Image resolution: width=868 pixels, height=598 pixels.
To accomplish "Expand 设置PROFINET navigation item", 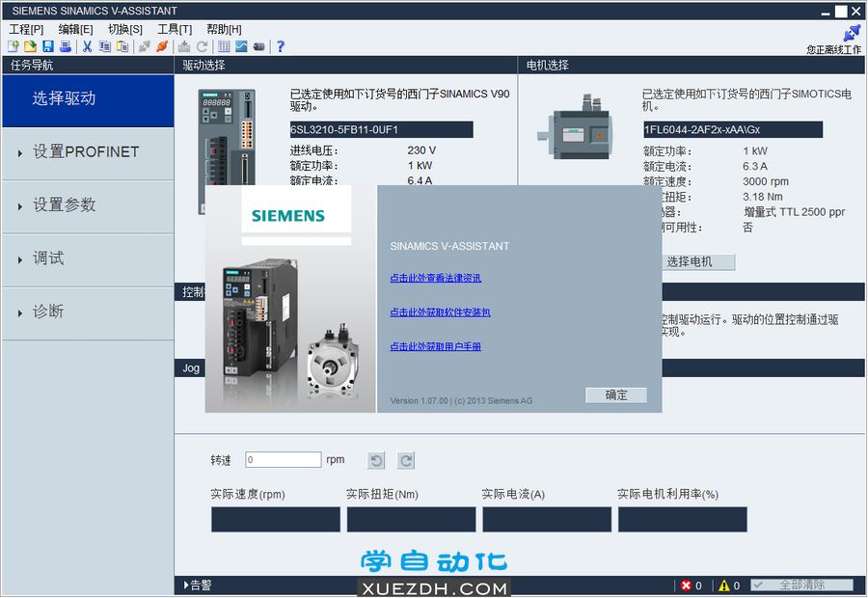I will [x=88, y=153].
